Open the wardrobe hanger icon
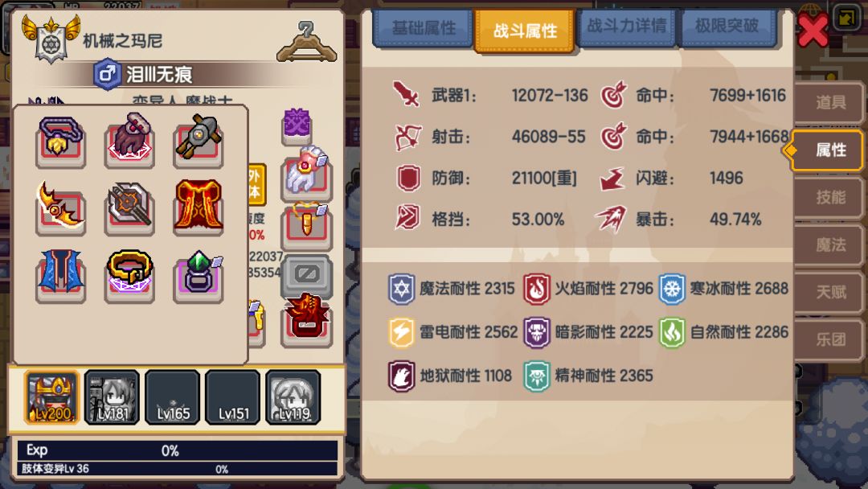 307,42
